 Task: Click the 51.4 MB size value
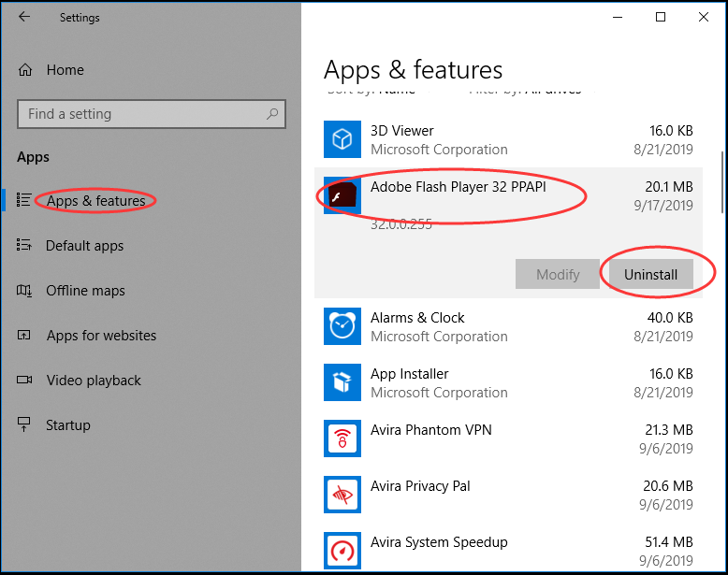point(668,542)
